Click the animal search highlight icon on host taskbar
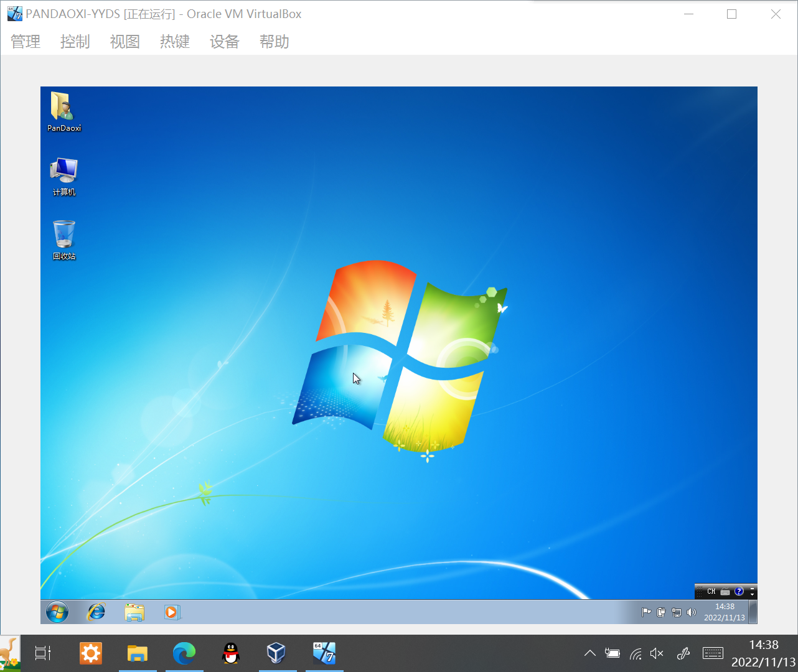This screenshot has width=798, height=672. pos(10,653)
